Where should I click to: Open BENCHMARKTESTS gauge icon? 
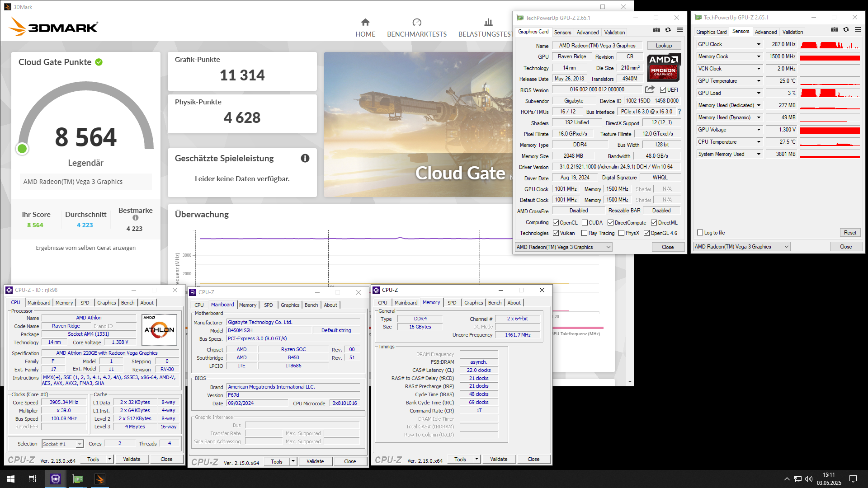(417, 22)
